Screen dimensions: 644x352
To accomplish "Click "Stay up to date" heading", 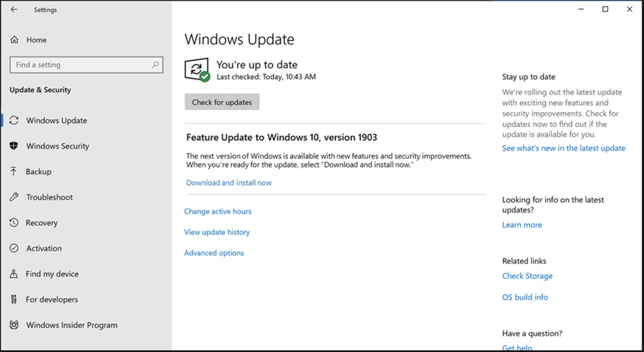I will 529,77.
